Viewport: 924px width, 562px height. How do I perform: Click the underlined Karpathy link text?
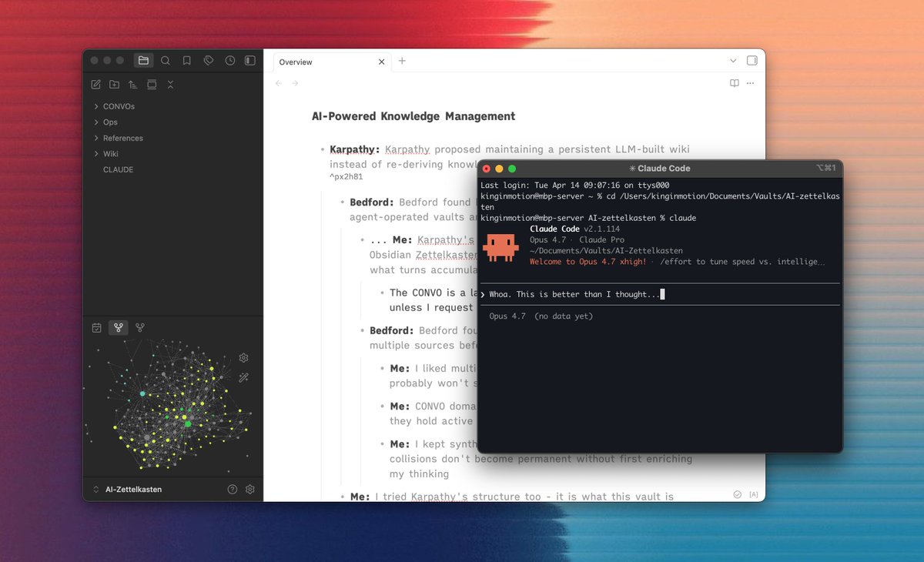(408, 149)
